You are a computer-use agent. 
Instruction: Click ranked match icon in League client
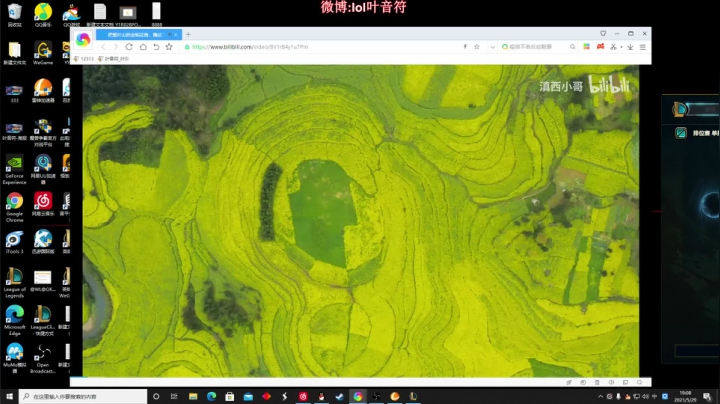(x=681, y=133)
